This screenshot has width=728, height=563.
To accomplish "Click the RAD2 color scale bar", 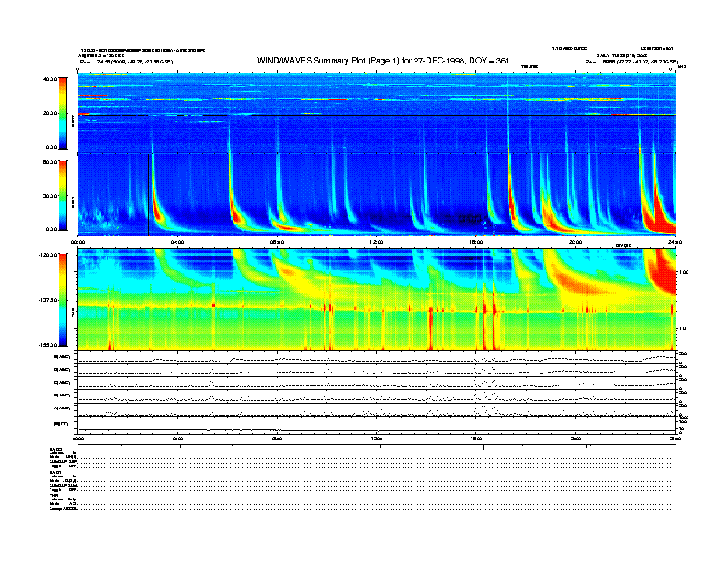I will click(63, 113).
